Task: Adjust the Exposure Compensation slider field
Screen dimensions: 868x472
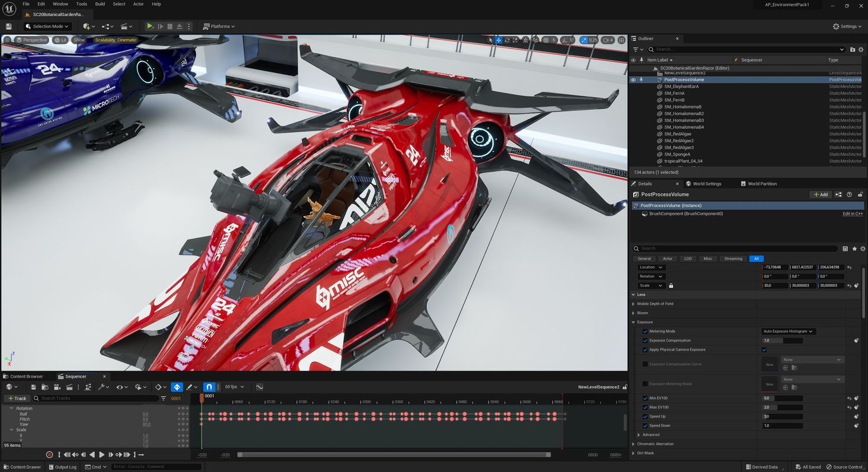Action: [x=782, y=341]
